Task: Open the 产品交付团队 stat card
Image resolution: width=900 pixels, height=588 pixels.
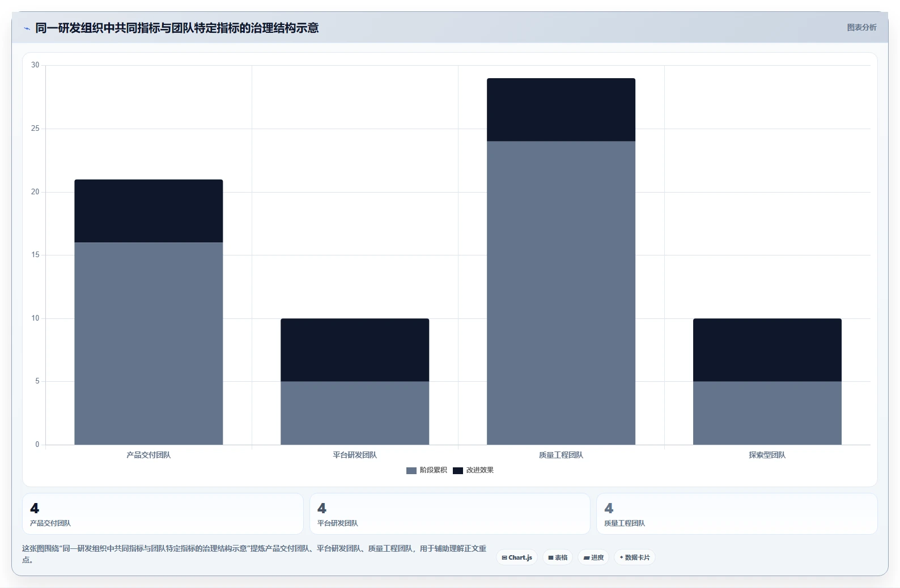Action: (x=163, y=514)
